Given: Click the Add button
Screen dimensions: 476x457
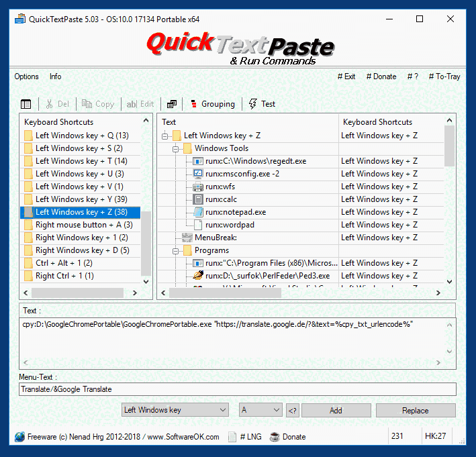Looking at the screenshot, I should click(x=336, y=411).
